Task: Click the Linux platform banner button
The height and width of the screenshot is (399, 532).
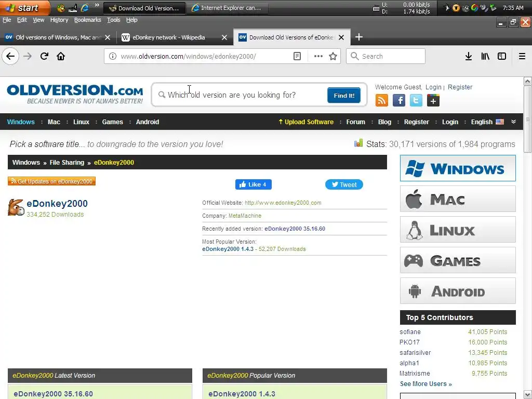Action: (458, 230)
